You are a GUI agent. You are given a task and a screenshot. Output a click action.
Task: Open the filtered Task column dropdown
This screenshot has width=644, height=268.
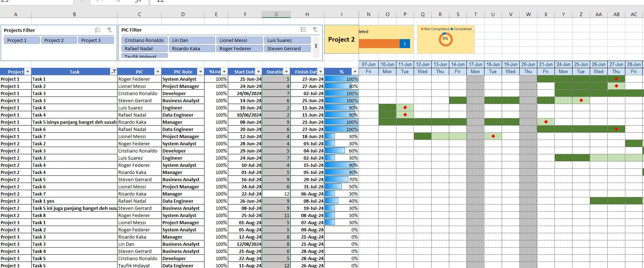point(114,72)
